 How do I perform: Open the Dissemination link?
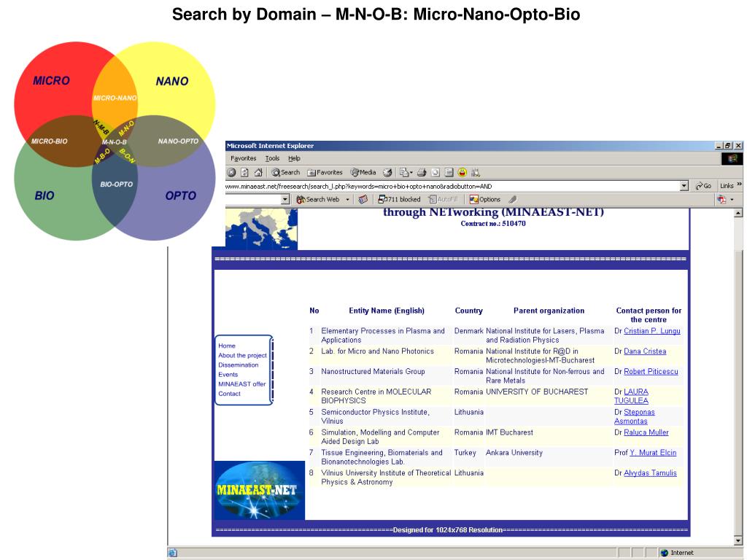[239, 365]
